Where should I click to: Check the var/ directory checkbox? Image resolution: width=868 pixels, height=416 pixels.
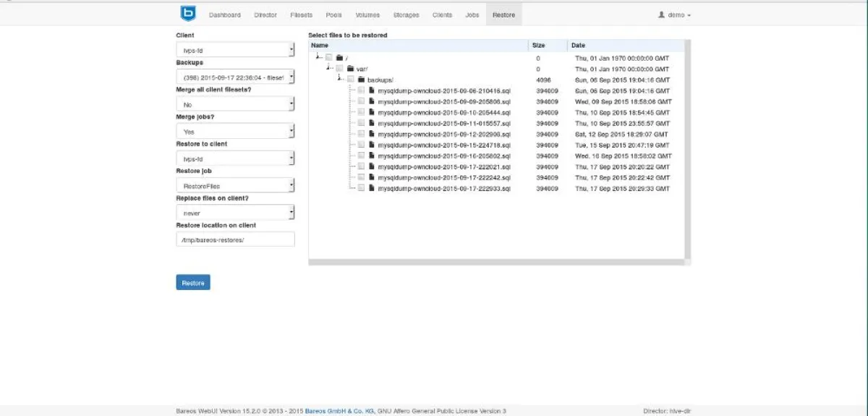(x=339, y=68)
